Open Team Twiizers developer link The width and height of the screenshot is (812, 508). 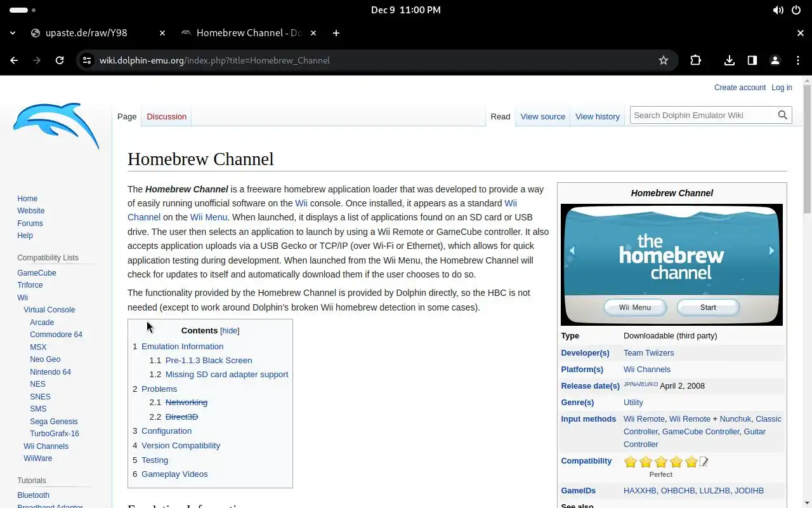click(x=648, y=353)
